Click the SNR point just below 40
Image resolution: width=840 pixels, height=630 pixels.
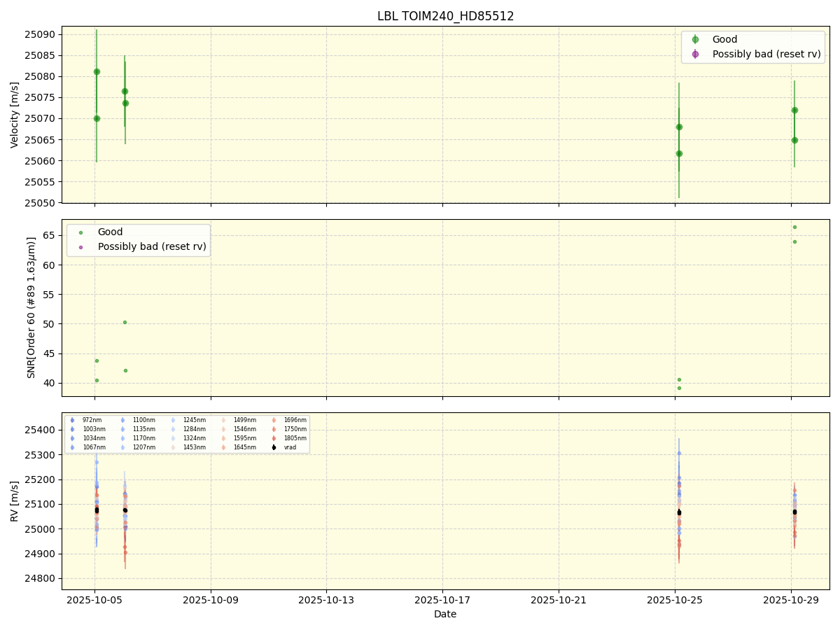coord(679,388)
